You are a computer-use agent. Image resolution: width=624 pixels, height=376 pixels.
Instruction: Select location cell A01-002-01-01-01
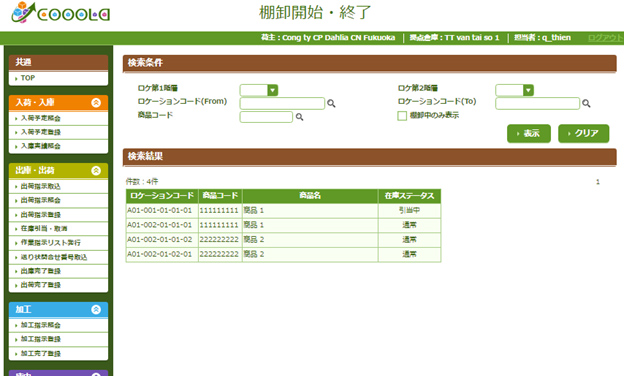(162, 225)
